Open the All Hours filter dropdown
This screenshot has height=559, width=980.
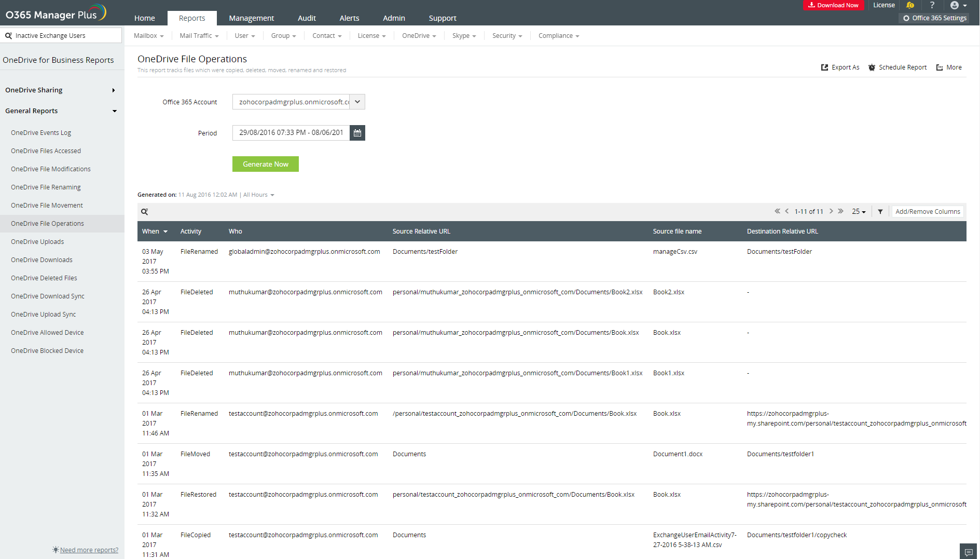pos(259,195)
